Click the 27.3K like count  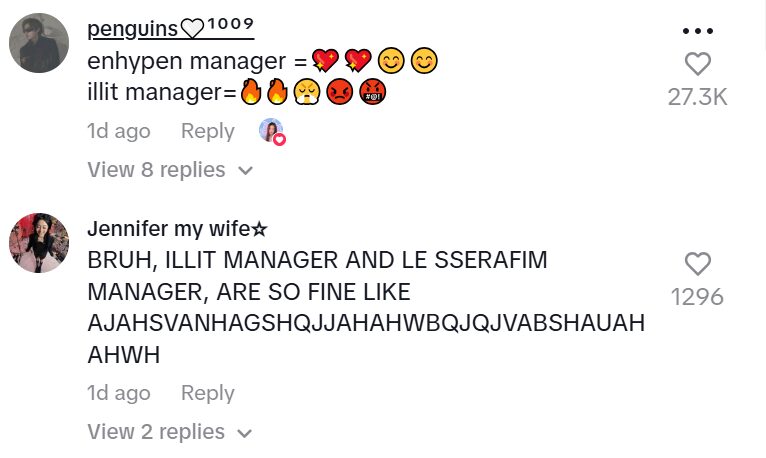pos(697,97)
